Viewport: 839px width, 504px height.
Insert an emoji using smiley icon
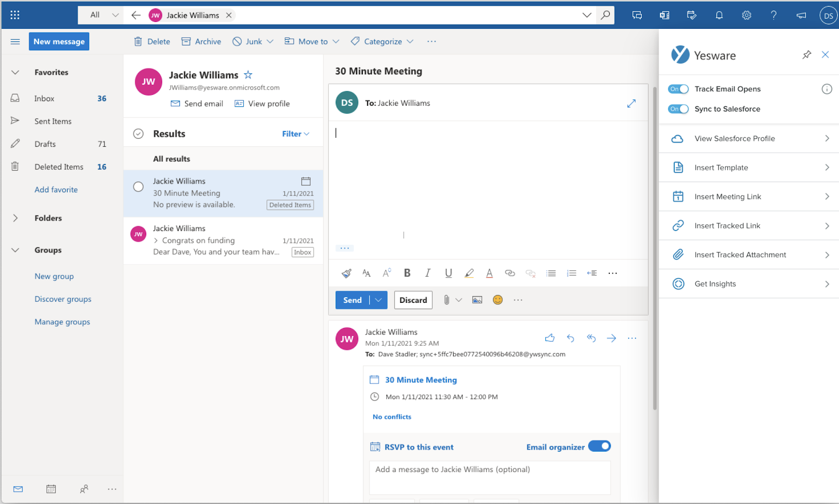coord(498,300)
